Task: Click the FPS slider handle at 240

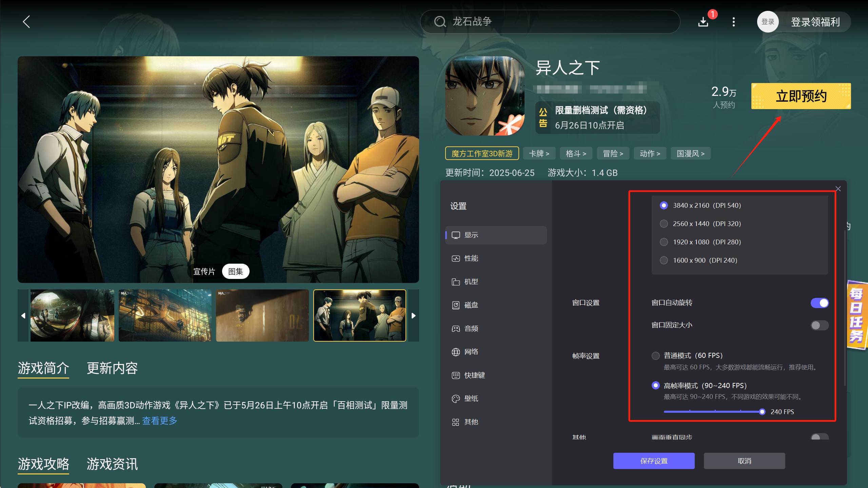Action: tap(762, 412)
